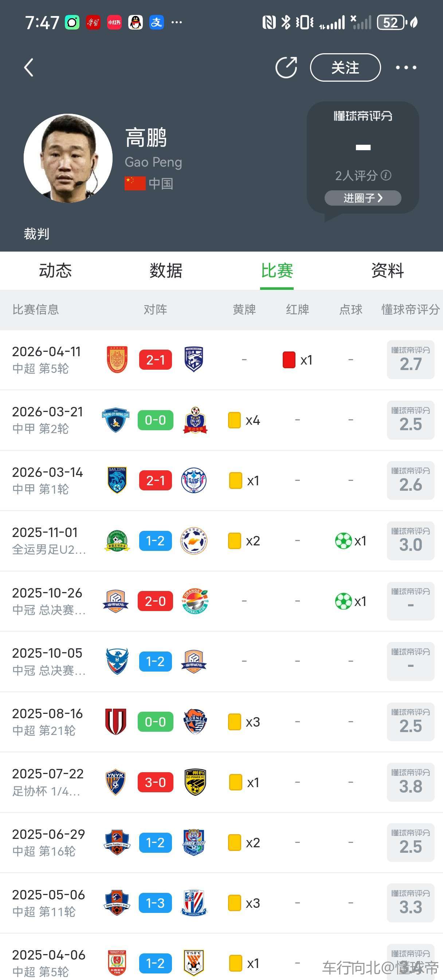Tap the home team crest in 2025-08-16 match

click(x=115, y=722)
